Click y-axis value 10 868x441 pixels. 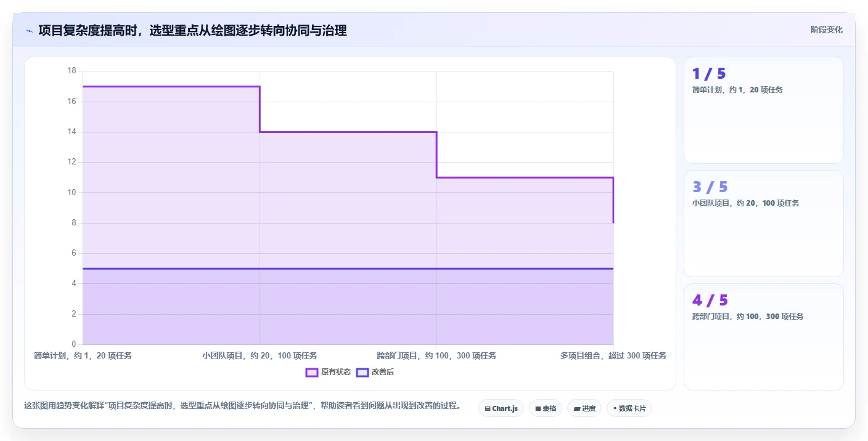[72, 192]
